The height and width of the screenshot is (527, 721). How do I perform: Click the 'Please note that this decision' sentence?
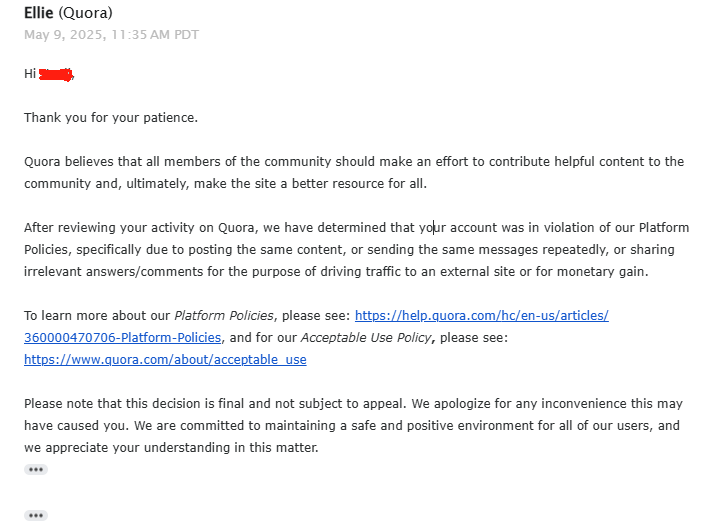215,404
